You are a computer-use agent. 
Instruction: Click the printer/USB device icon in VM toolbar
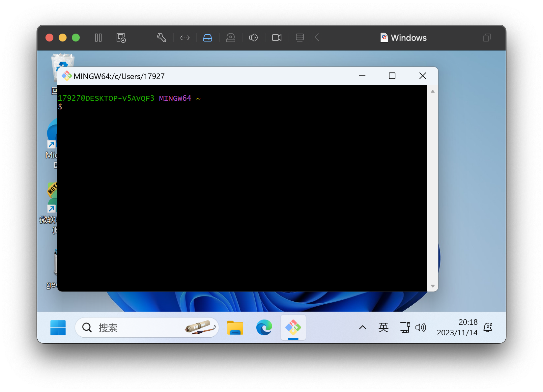coord(300,38)
